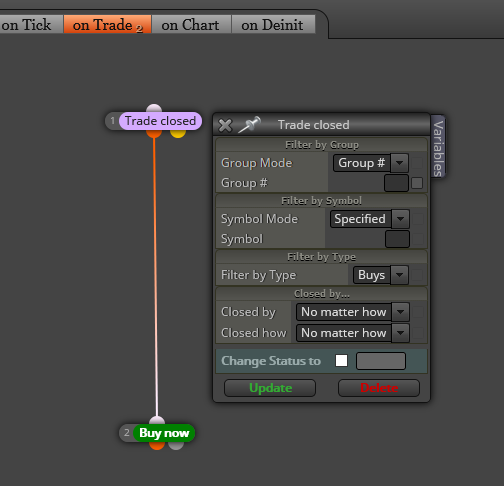Click top input connector of Buy now
The image size is (504, 486).
click(x=157, y=420)
